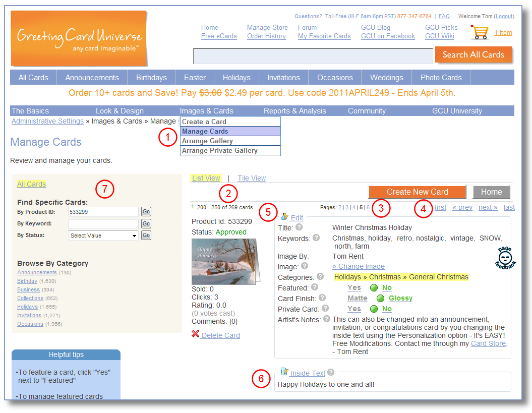
Task: Open the Images & Cards menu
Action: pos(207,111)
